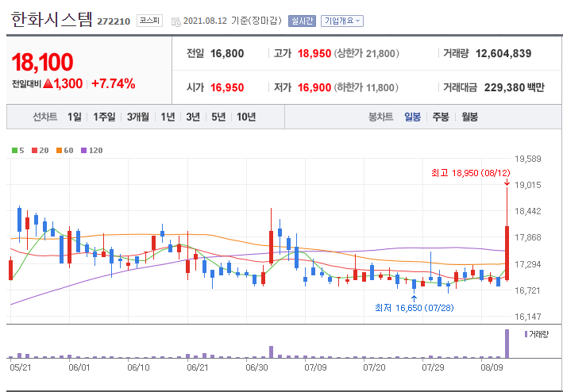Image resolution: width=563 pixels, height=392 pixels.
Task: Click the 19,589 price axis label
Action: click(x=527, y=159)
